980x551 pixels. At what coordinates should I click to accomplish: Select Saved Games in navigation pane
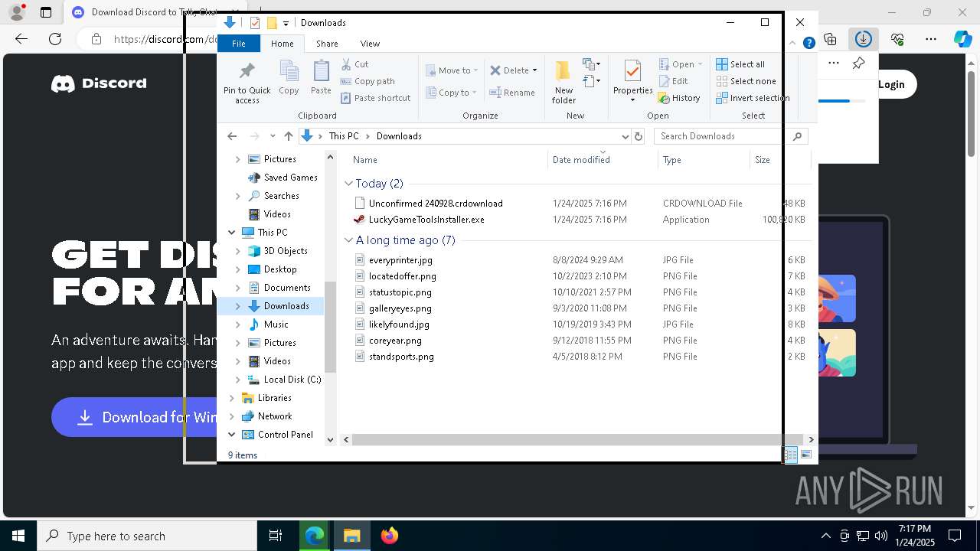click(x=290, y=178)
